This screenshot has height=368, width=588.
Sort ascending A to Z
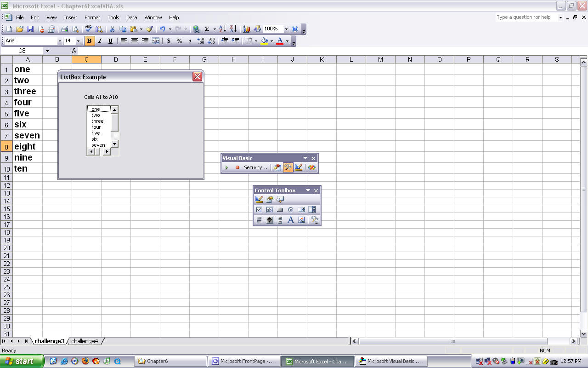tap(223, 29)
